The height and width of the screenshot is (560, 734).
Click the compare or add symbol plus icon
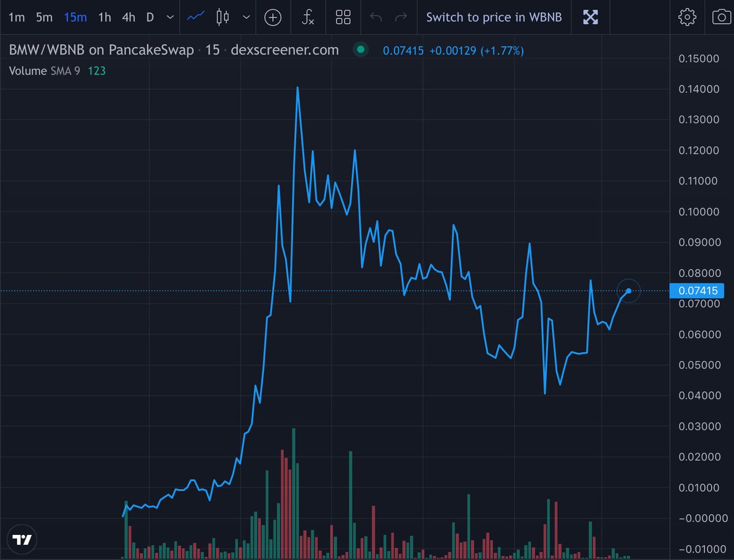click(273, 17)
